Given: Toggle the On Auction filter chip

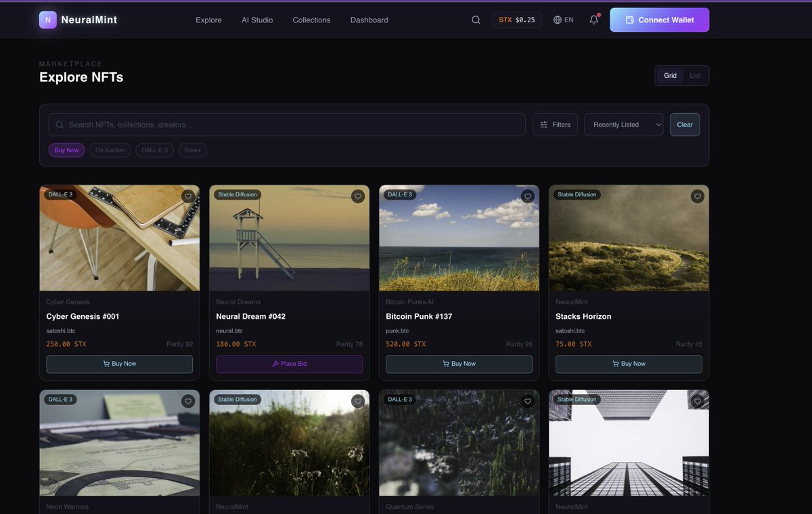Looking at the screenshot, I should (x=110, y=150).
